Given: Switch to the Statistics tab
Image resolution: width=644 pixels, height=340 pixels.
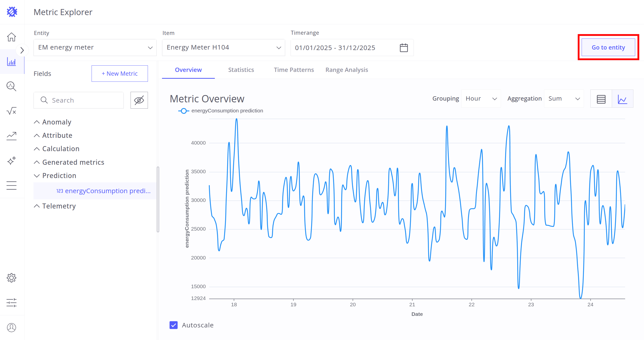Looking at the screenshot, I should (241, 70).
